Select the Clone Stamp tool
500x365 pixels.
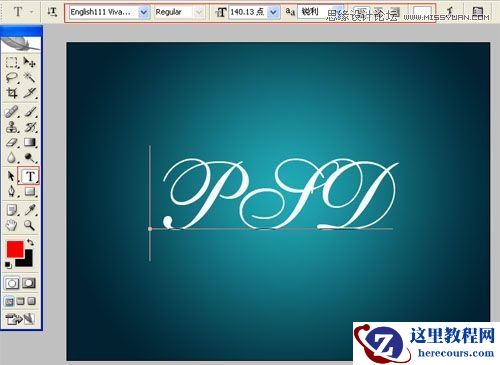click(x=12, y=127)
